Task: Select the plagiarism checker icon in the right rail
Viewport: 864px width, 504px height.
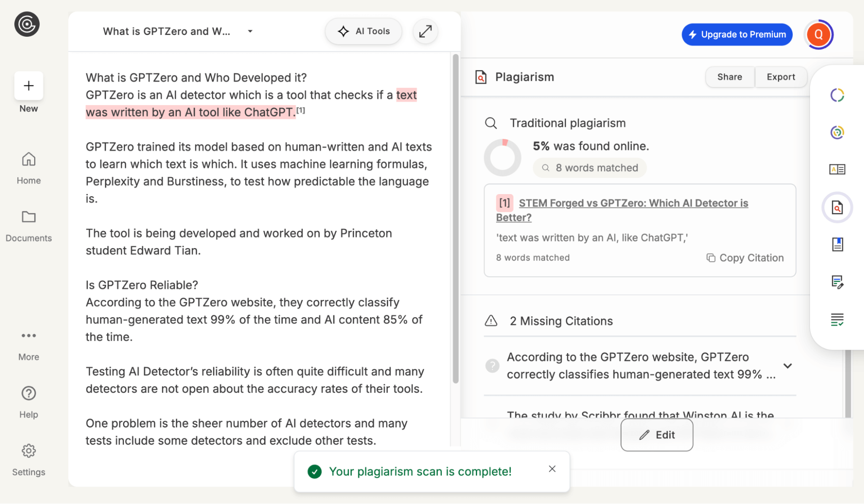Action: (x=837, y=207)
